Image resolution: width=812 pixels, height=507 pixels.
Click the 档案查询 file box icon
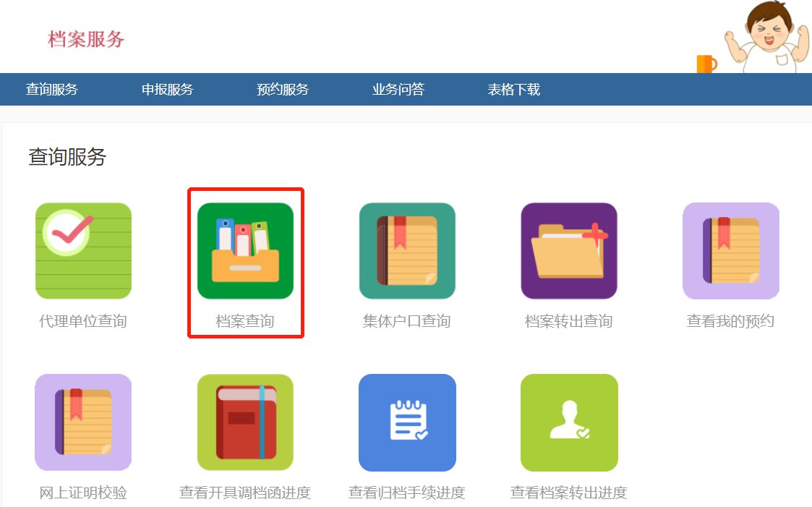click(x=245, y=251)
